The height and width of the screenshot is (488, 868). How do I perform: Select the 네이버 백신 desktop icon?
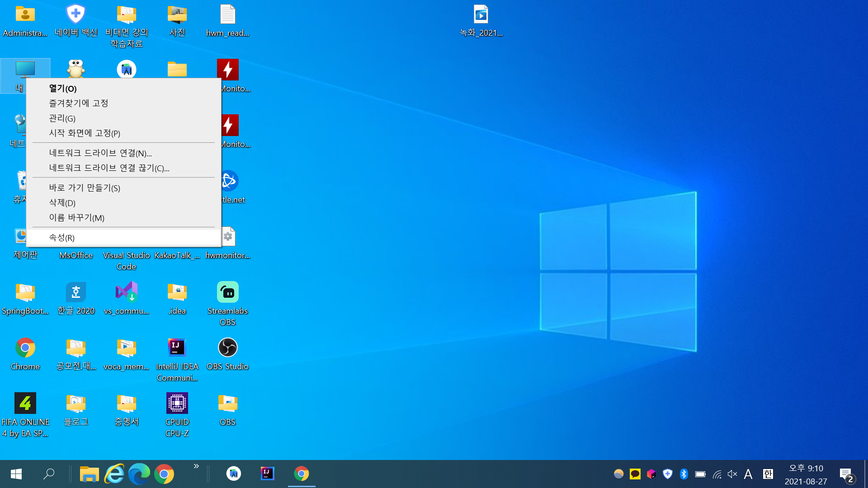pos(76,15)
